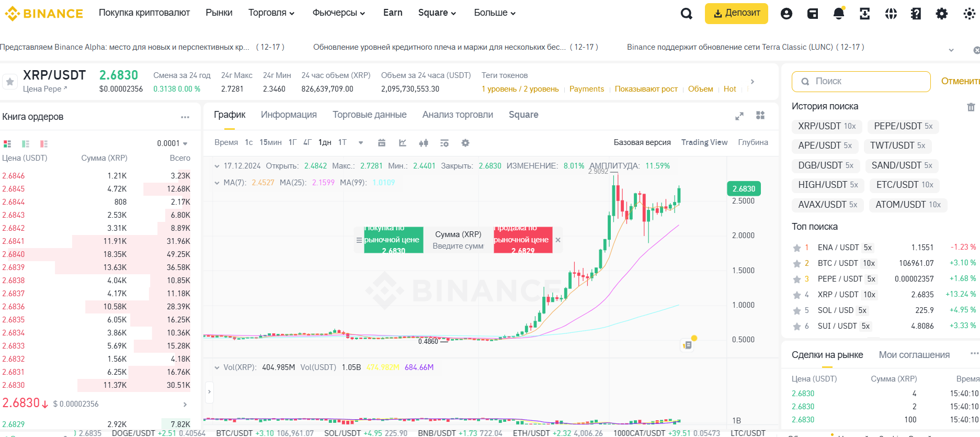This screenshot has width=980, height=437.
Task: Expand the Square header menu
Action: 437,13
